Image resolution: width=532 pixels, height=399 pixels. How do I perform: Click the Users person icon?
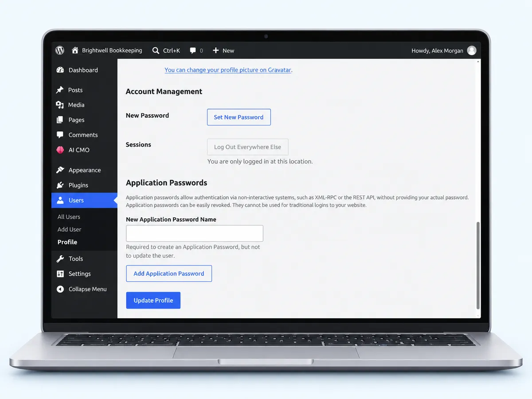coord(60,200)
